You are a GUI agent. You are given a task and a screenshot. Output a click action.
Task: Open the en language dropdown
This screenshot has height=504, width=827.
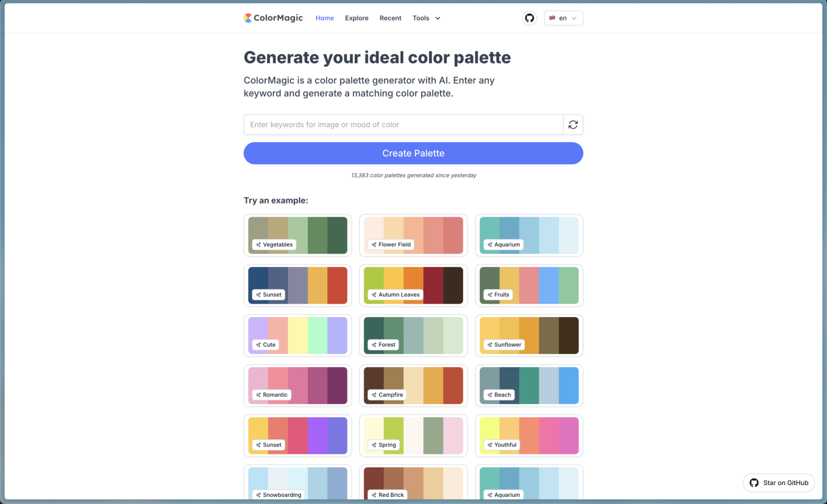564,18
